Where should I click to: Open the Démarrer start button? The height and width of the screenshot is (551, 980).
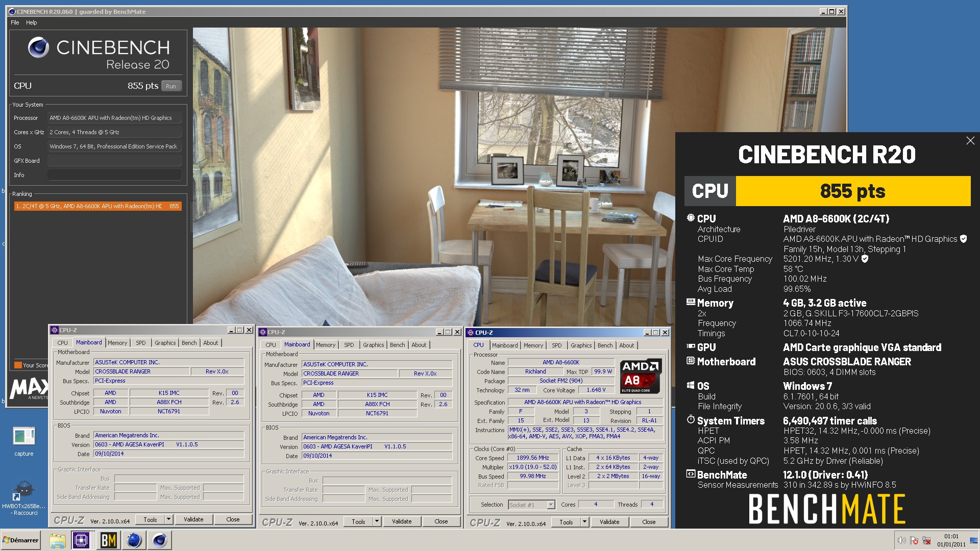(20, 540)
